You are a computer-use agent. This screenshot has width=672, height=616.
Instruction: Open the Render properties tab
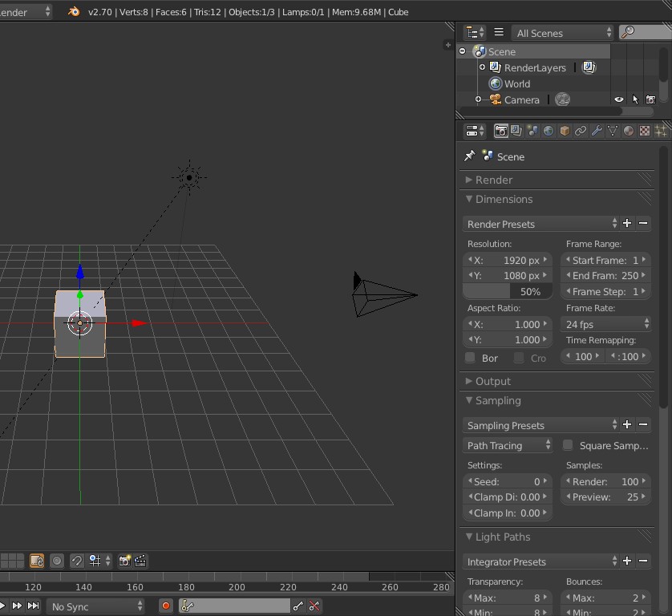pos(501,130)
